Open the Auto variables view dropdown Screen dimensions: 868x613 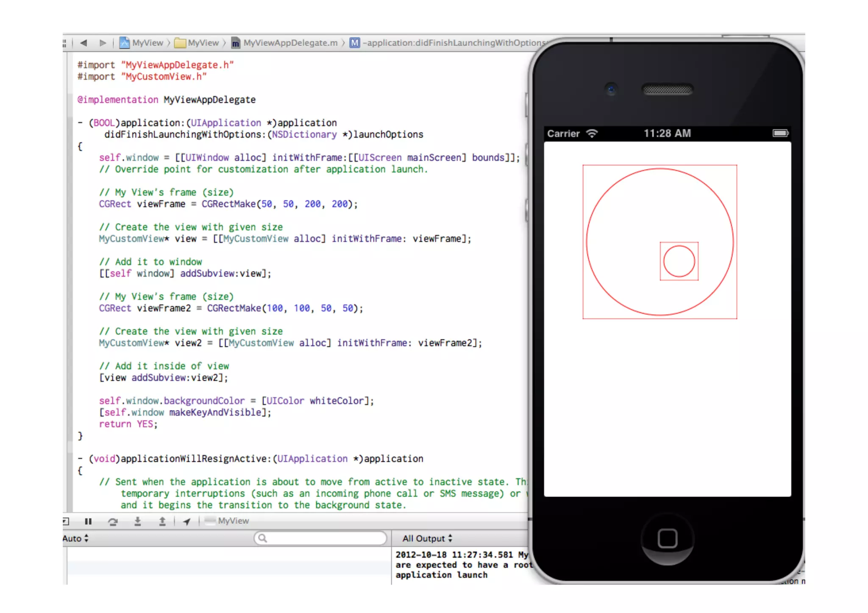click(x=75, y=538)
